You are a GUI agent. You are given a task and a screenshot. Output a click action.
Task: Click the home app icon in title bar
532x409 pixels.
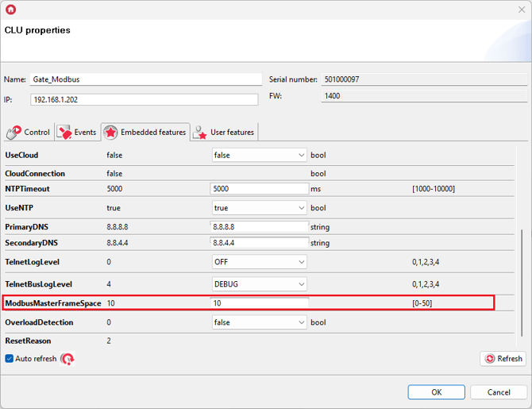[10, 10]
